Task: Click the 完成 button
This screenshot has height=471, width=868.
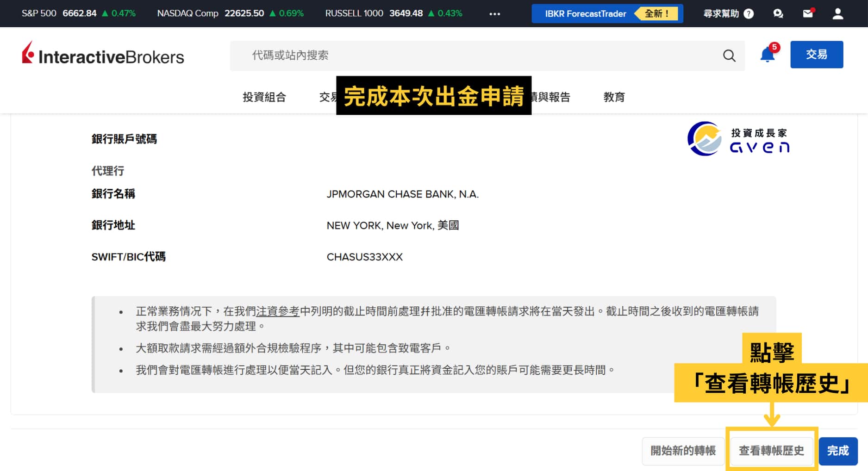Action: click(838, 451)
